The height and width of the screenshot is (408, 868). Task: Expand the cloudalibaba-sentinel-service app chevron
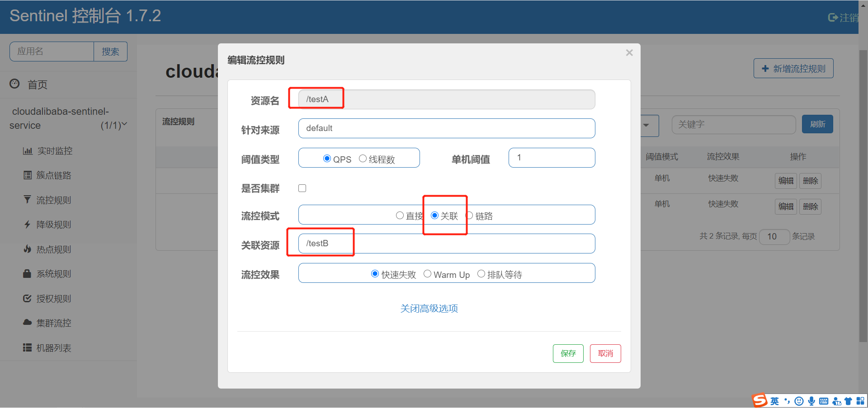click(x=125, y=124)
